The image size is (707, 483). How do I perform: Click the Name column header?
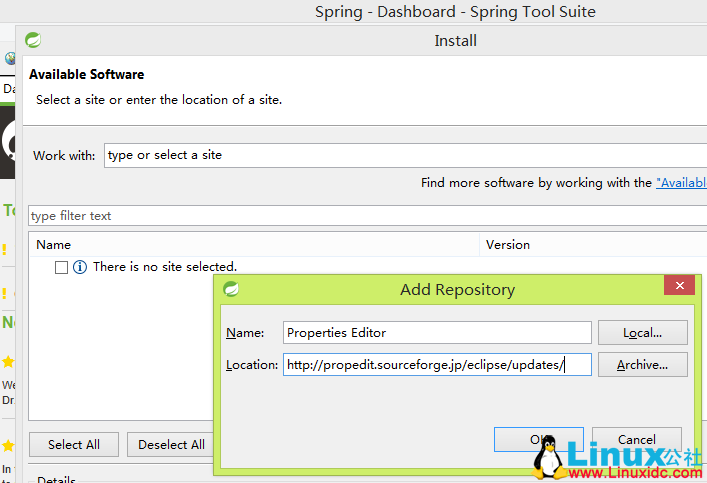(x=254, y=244)
